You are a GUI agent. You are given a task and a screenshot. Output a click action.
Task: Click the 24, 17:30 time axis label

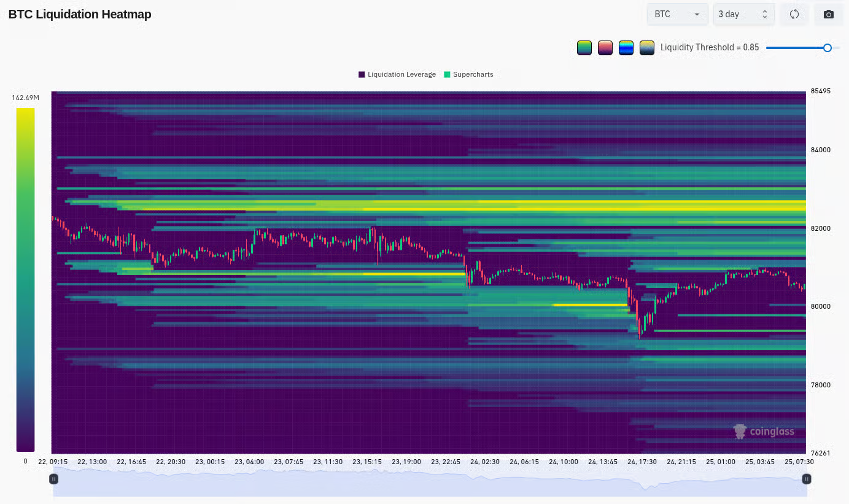click(642, 462)
